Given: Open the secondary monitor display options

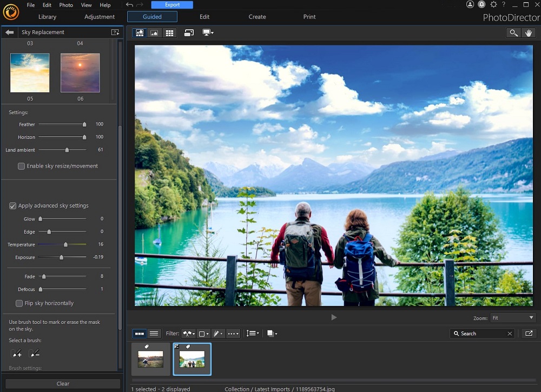Looking at the screenshot, I should (207, 32).
